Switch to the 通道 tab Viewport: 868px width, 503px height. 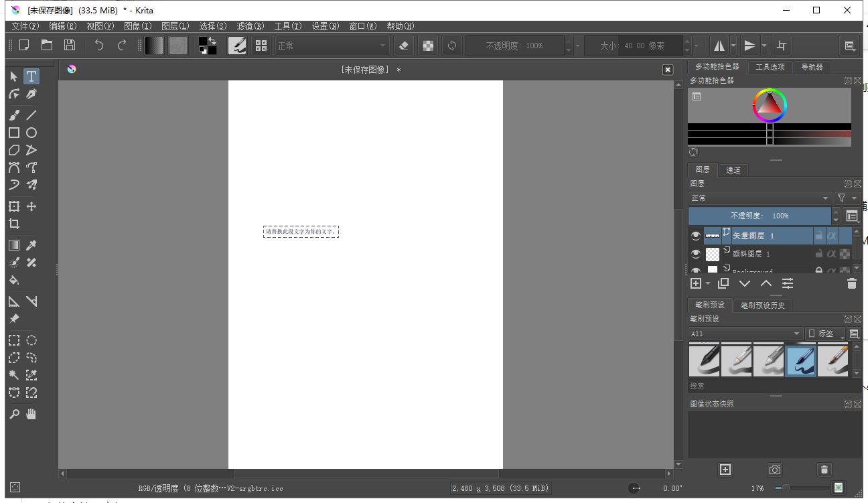click(x=733, y=170)
